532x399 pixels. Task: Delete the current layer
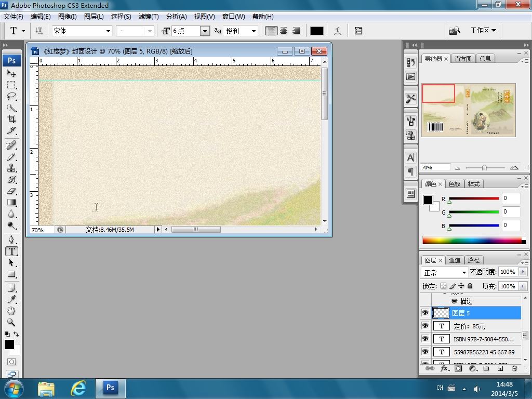tap(514, 368)
